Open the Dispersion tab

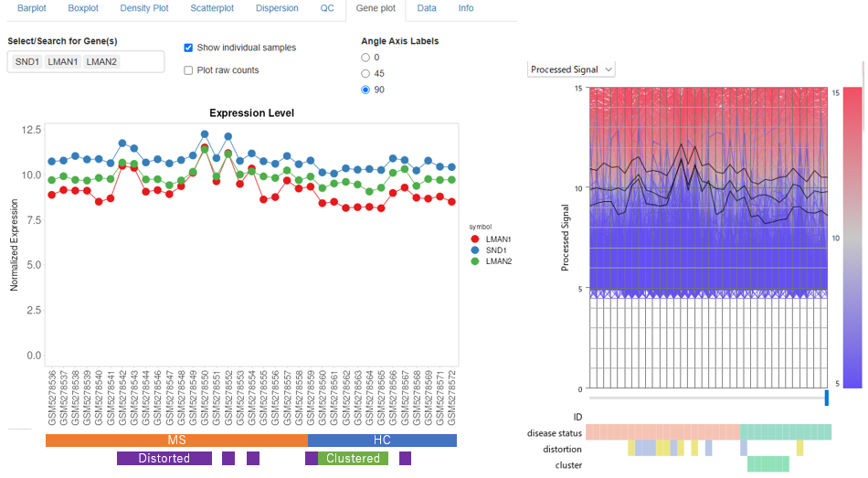click(277, 8)
